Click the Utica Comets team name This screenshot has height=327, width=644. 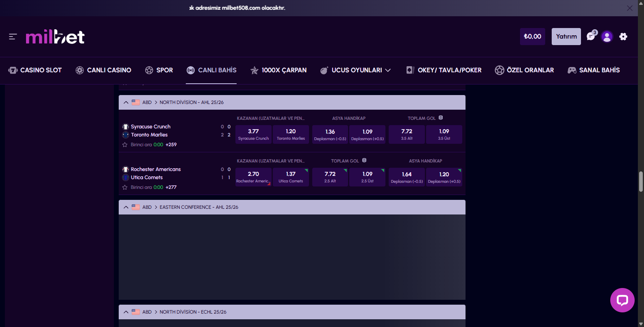pyautogui.click(x=147, y=178)
